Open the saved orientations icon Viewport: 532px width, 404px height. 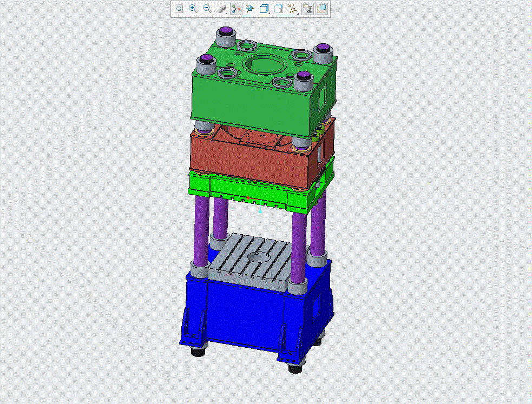250,9
